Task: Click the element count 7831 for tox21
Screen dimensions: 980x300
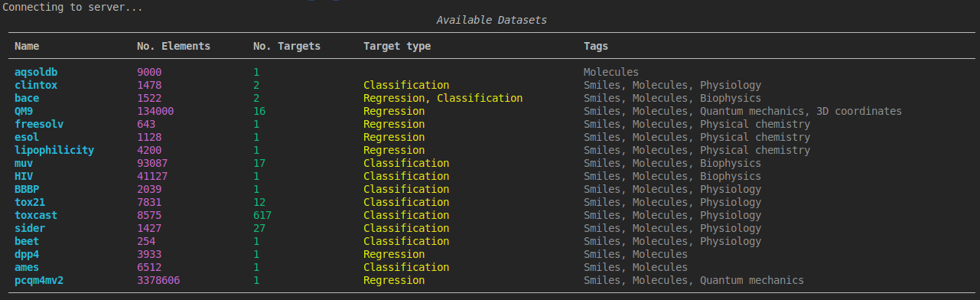Action: pyautogui.click(x=149, y=202)
